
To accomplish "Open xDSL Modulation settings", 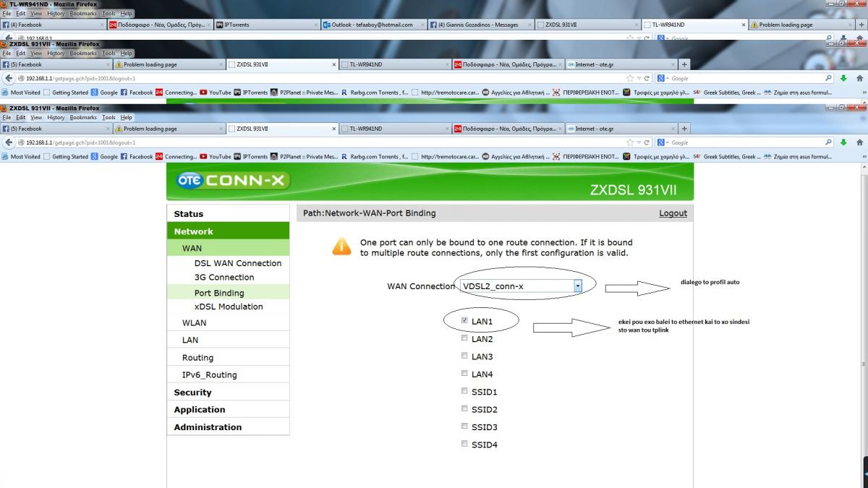I will tap(229, 307).
